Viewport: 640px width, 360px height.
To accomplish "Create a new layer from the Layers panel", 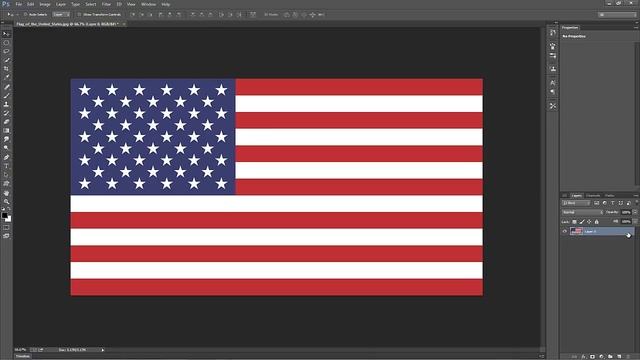I will (619, 357).
